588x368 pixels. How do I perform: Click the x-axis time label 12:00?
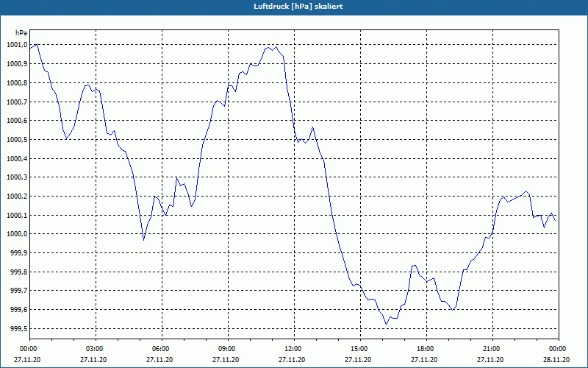(x=294, y=349)
